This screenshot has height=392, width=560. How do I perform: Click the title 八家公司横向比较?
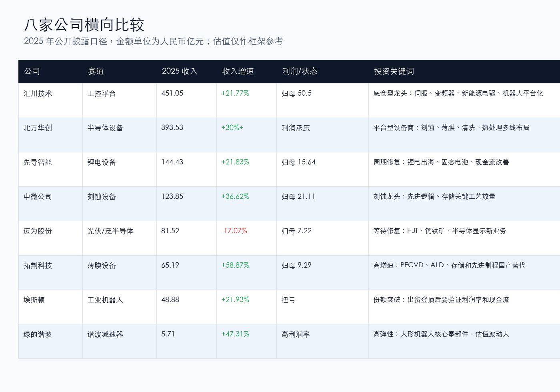(x=84, y=25)
